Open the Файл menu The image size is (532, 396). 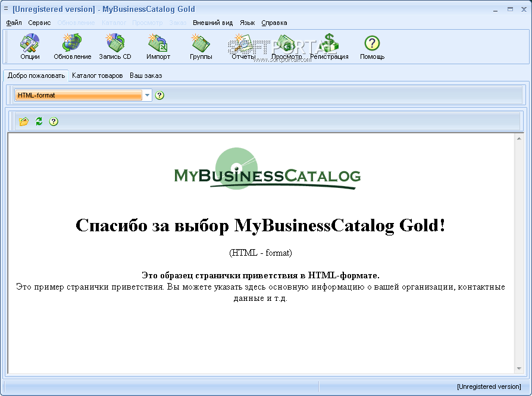pyautogui.click(x=14, y=23)
